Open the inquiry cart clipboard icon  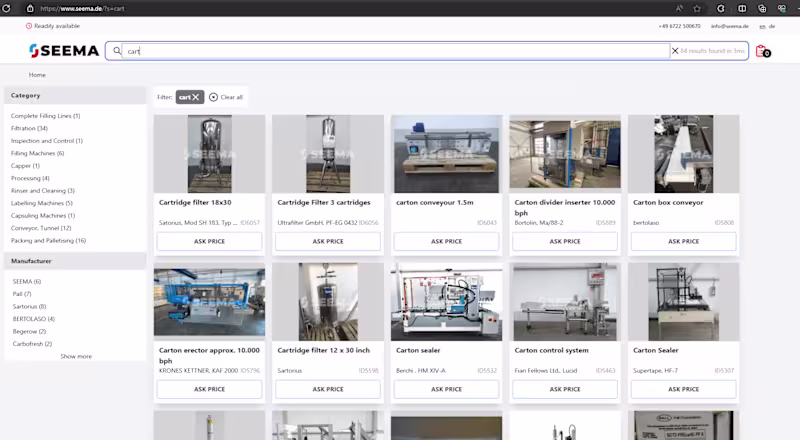pos(762,51)
